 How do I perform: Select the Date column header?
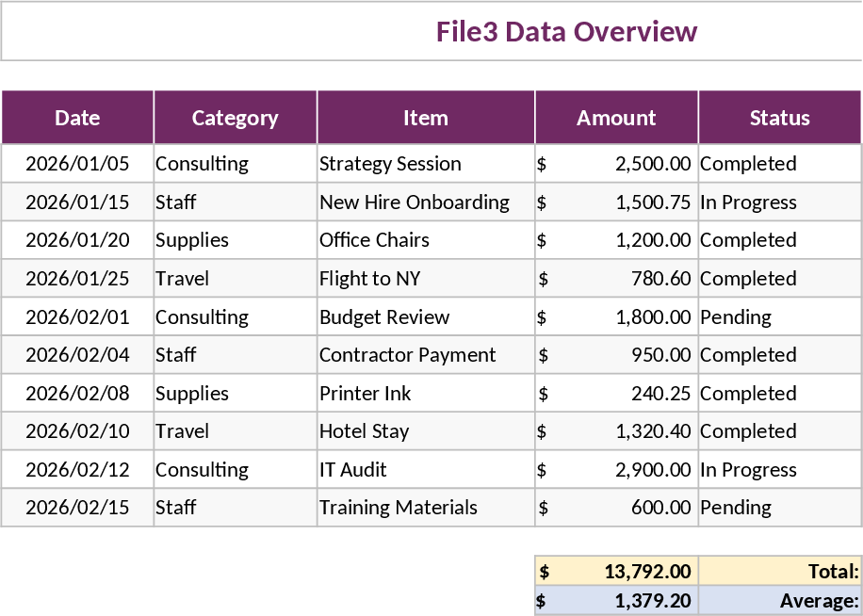[x=77, y=117]
